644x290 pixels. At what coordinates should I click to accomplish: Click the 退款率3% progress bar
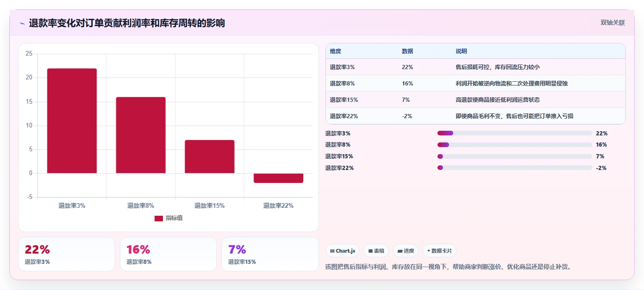[515, 133]
